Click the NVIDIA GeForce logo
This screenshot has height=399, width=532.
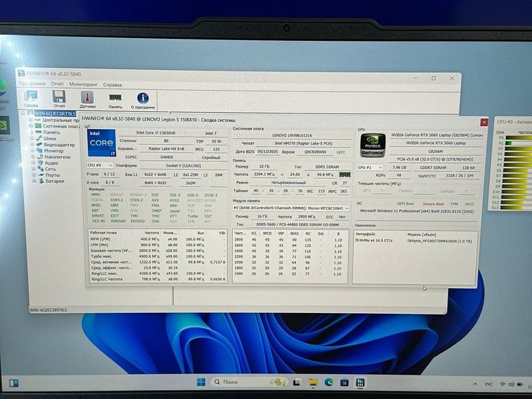click(x=373, y=145)
